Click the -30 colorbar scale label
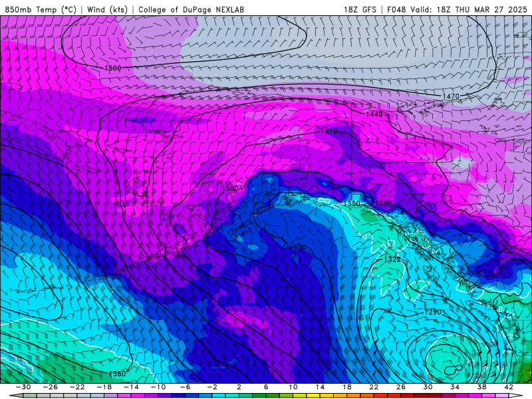The height and width of the screenshot is (399, 532). coord(23,387)
